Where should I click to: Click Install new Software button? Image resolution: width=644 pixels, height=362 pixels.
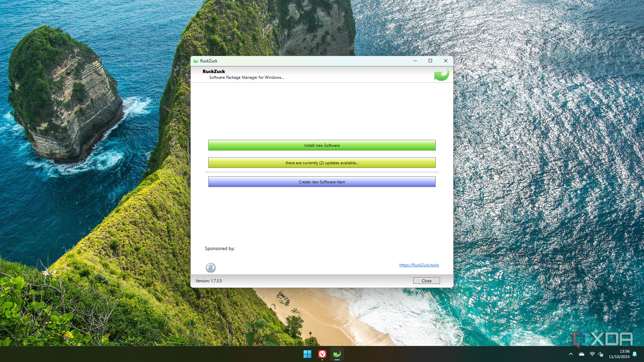[x=322, y=145]
